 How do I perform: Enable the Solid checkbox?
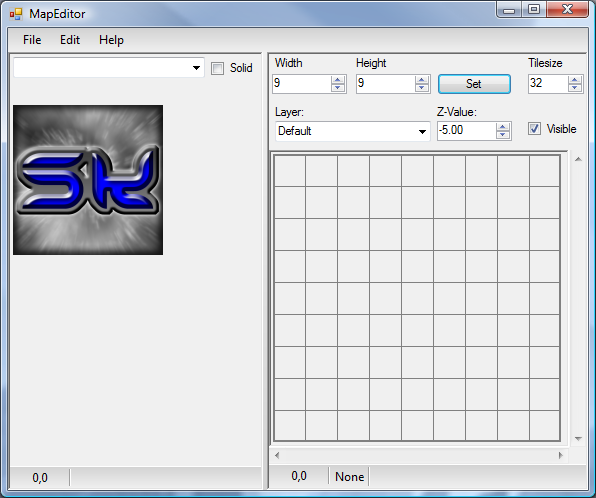(x=217, y=68)
